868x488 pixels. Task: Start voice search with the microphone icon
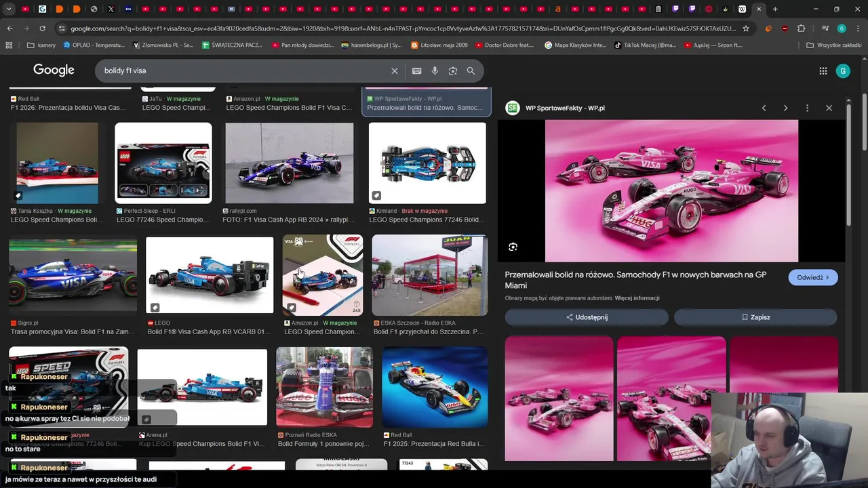[435, 70]
